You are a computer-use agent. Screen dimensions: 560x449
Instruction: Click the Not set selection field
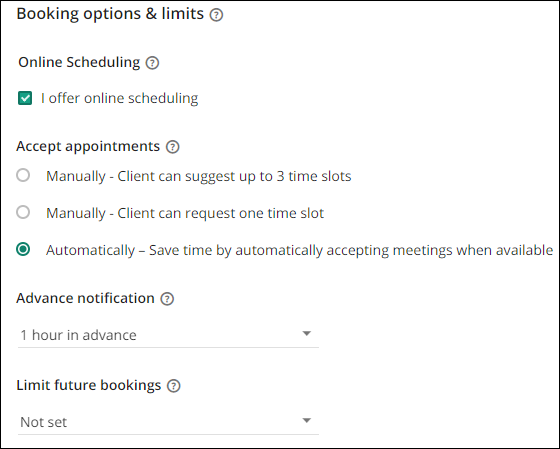pyautogui.click(x=168, y=422)
